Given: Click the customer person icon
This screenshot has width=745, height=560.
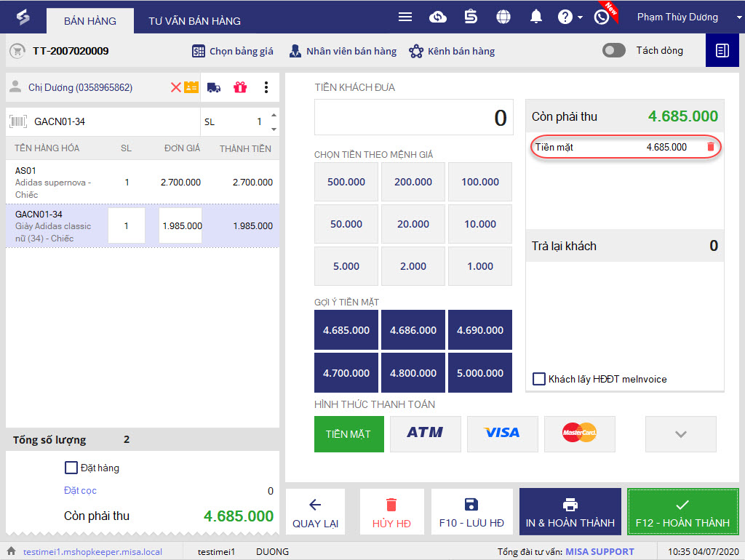Looking at the screenshot, I should point(16,87).
